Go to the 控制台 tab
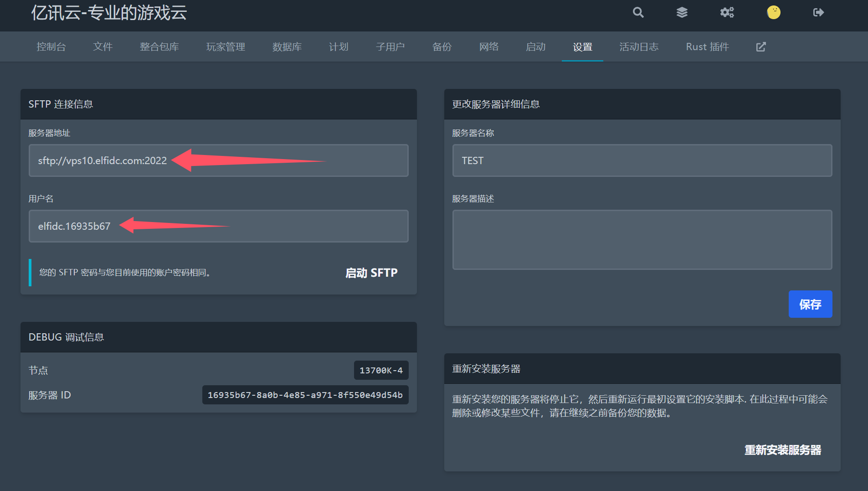The image size is (868, 491). [51, 47]
